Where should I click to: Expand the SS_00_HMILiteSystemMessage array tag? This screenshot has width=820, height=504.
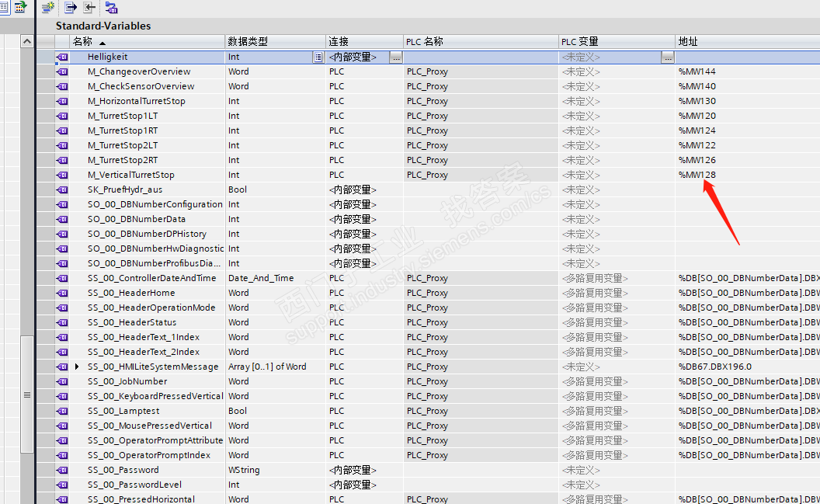click(77, 367)
